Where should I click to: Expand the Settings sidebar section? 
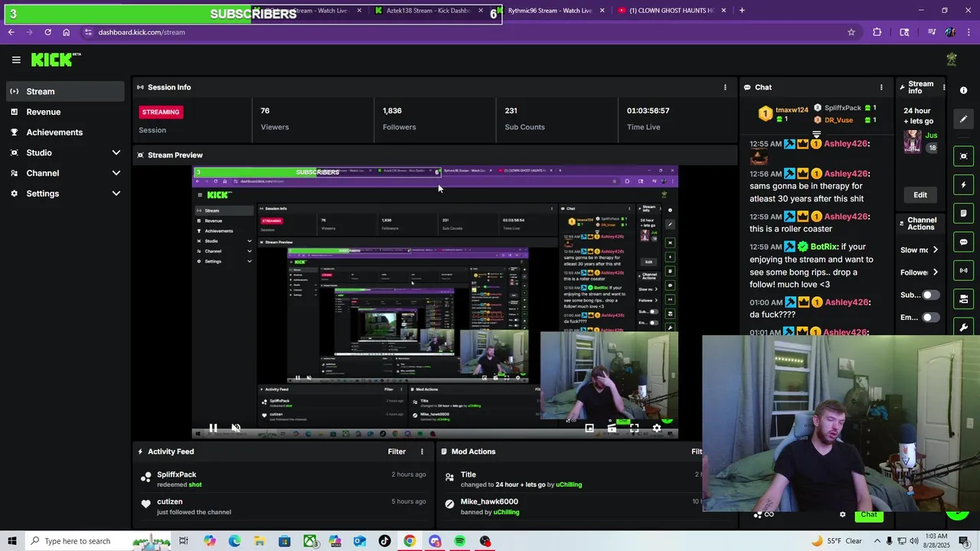click(65, 194)
